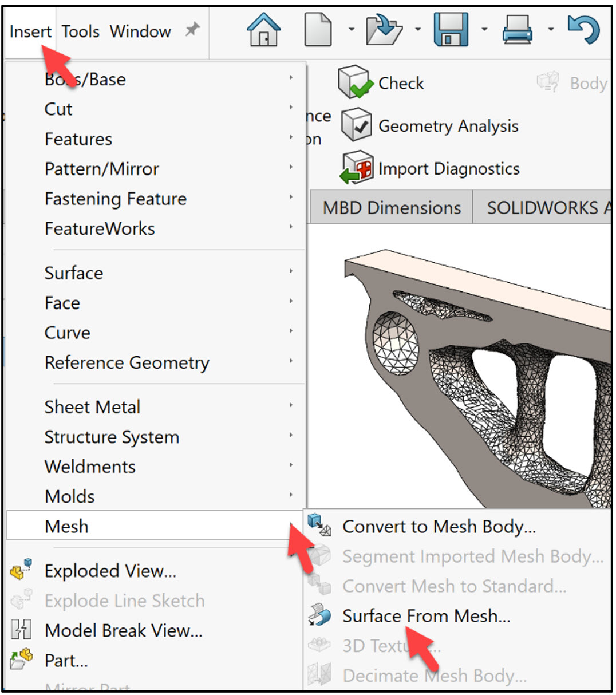Click Exploded View menu entry
The image size is (616, 695).
(109, 571)
